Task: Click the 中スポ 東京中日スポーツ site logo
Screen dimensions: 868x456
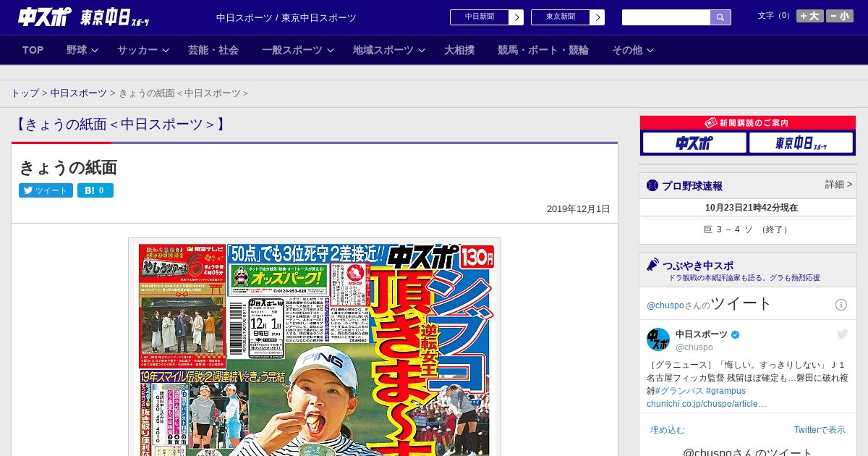Action: tap(83, 17)
